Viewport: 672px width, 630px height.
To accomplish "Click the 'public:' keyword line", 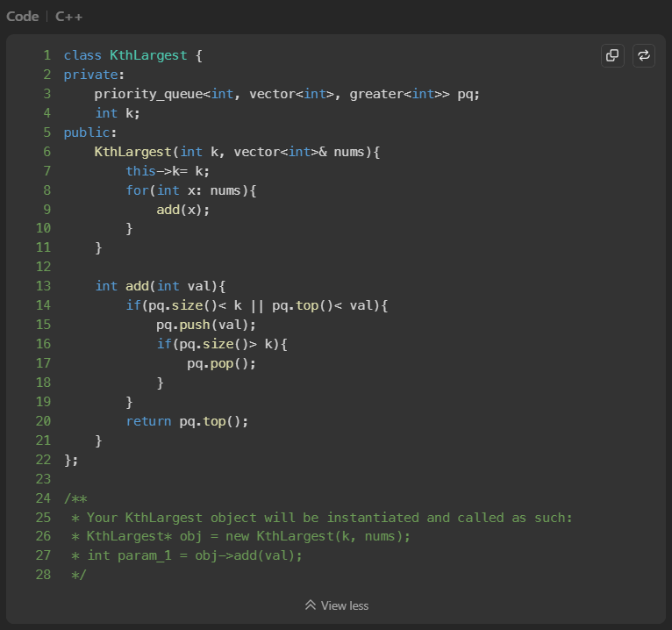I will point(90,132).
